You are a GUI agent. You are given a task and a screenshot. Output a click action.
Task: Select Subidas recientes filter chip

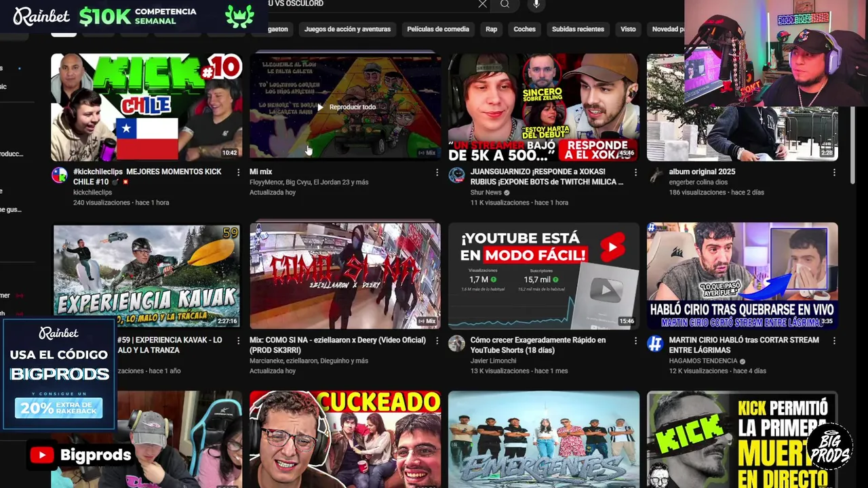click(578, 29)
